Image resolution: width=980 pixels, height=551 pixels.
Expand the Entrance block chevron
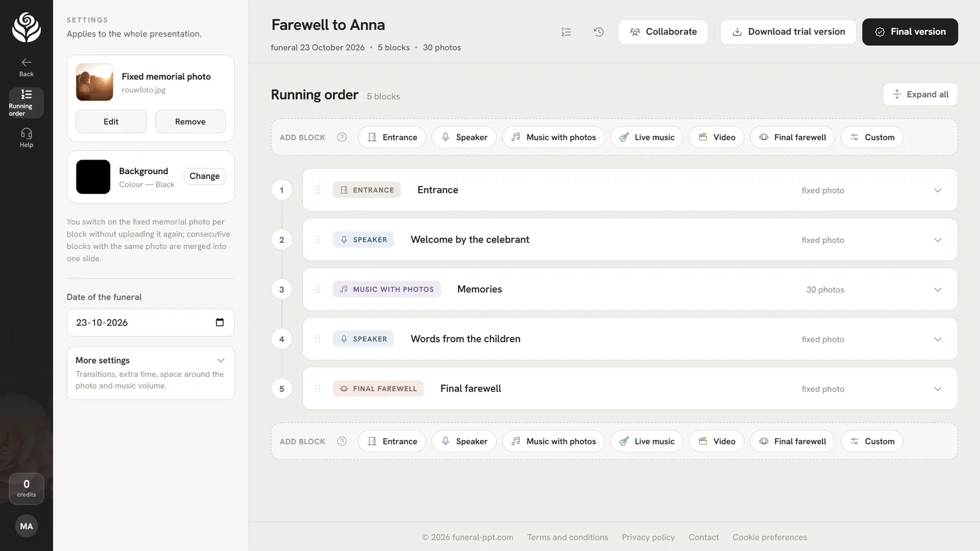pos(937,190)
